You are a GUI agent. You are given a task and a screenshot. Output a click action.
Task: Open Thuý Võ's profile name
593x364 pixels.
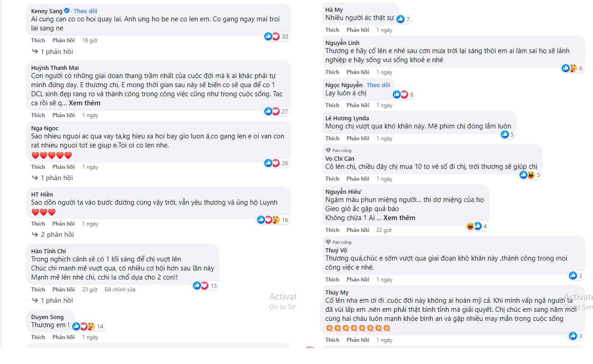[336, 250]
